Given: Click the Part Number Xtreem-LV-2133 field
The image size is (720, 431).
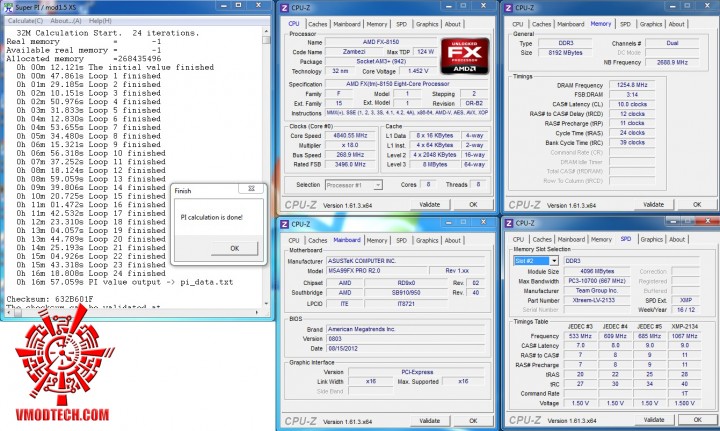Looking at the screenshot, I should tap(597, 300).
